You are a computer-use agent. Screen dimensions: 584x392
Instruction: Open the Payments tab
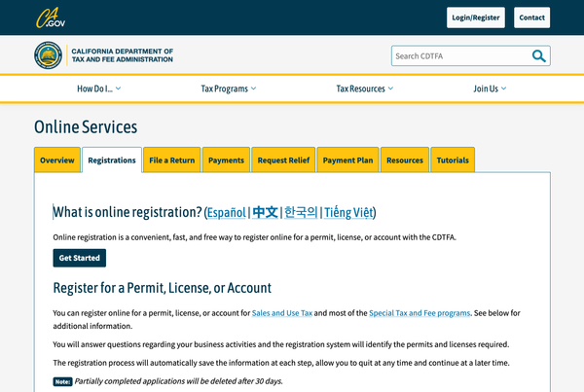[x=226, y=160]
